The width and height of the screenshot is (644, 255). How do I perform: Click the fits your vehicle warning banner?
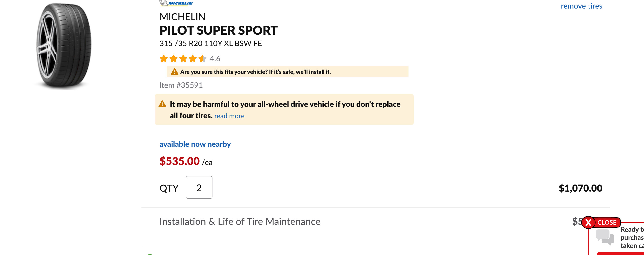coord(288,71)
